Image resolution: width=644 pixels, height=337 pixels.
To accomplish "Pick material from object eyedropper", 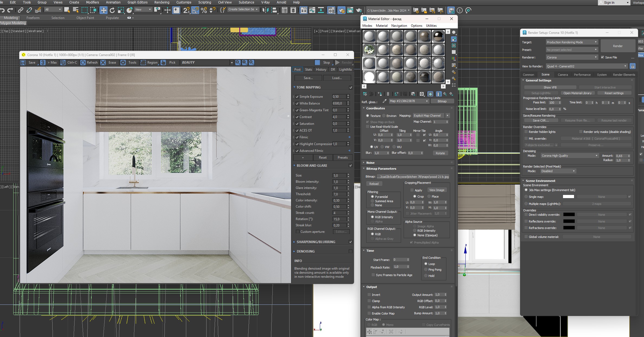I will [384, 101].
